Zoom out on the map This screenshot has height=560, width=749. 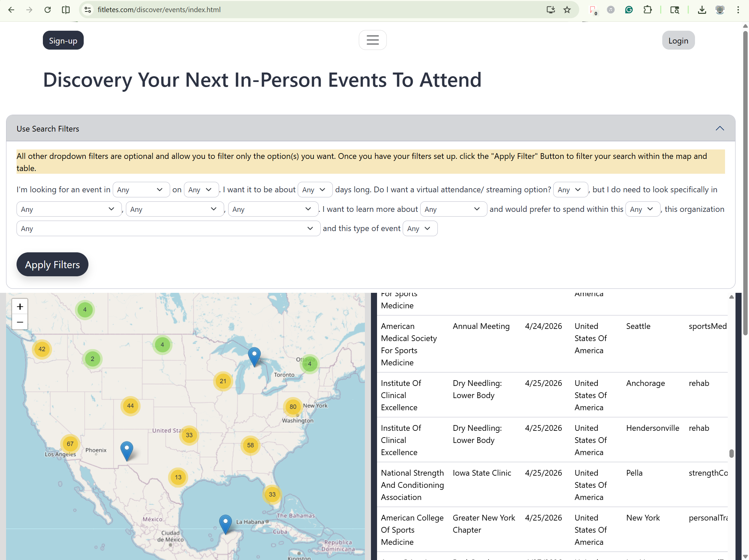click(x=20, y=322)
